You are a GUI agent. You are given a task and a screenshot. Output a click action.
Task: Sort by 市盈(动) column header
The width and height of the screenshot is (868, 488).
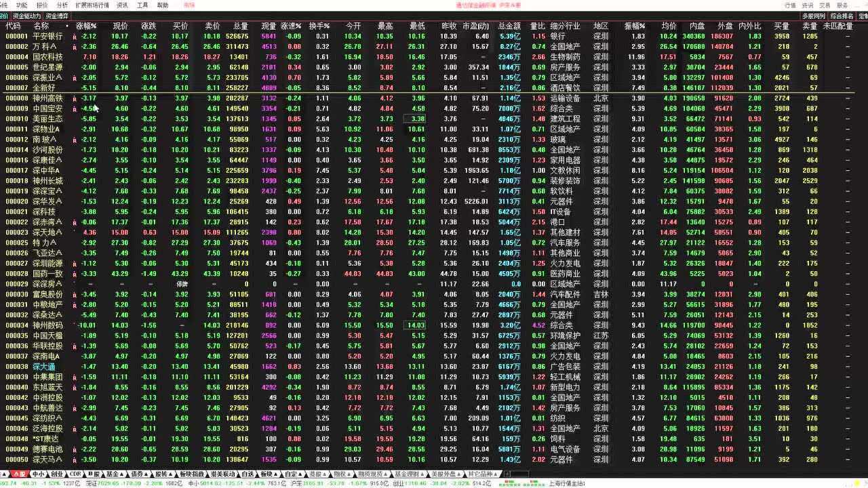(476, 26)
